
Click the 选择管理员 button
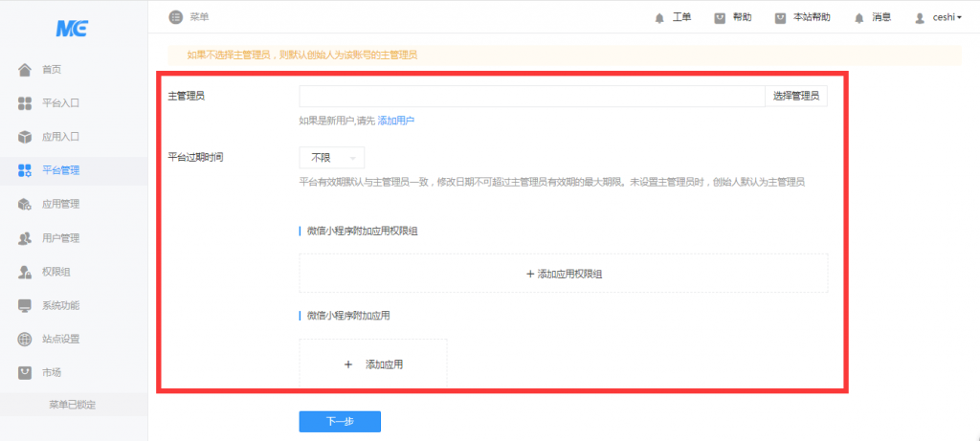pos(795,96)
